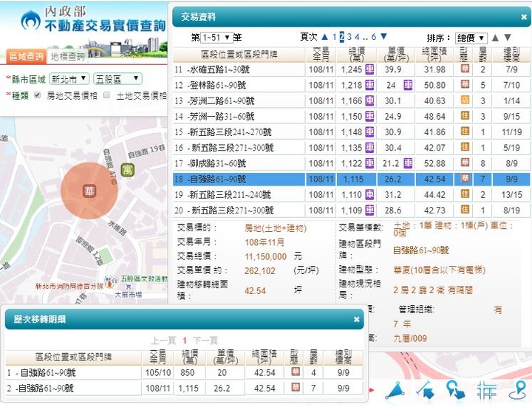Select highlighted row 18 自強路61~90號
The image size is (532, 407).
pos(351,179)
